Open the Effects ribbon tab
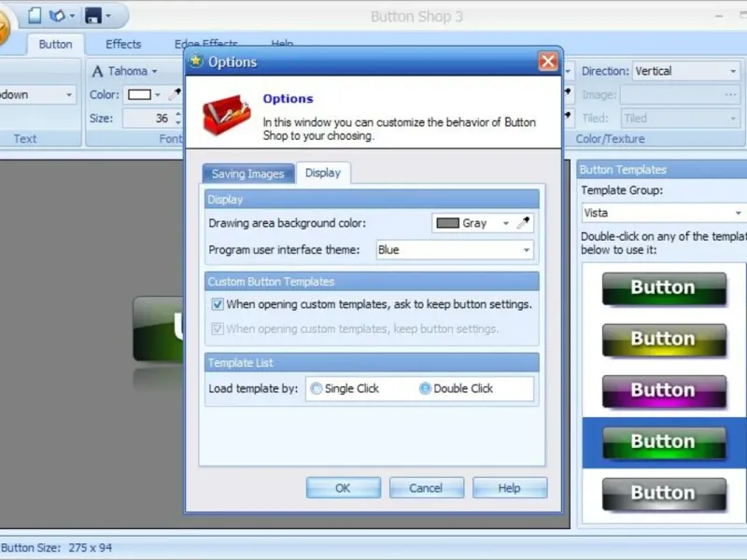Viewport: 747px width, 560px height. (123, 44)
